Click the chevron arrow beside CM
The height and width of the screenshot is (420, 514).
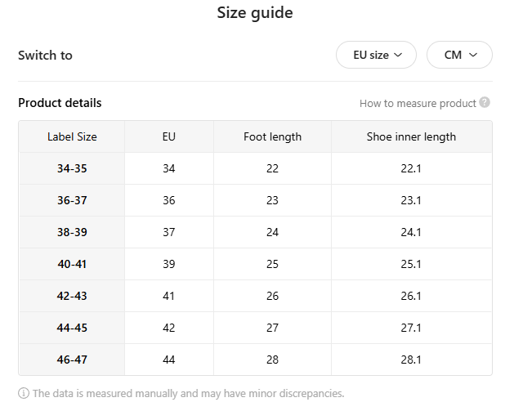pos(473,55)
